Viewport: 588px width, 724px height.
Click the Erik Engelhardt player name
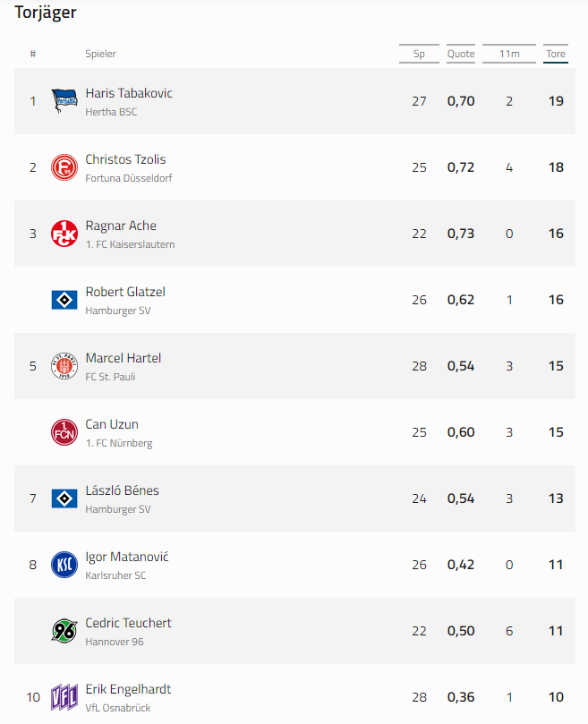pyautogui.click(x=128, y=689)
